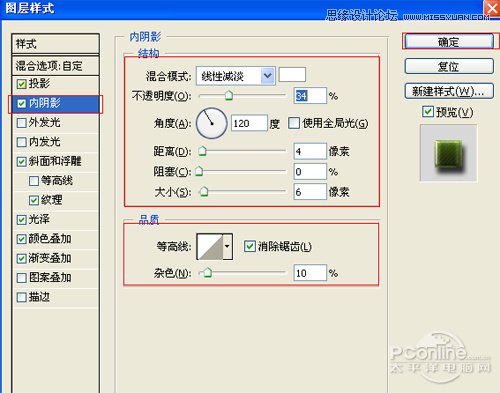Open the 斜面和浮雕 style settings
Screen dimensions: 500x393
[55, 161]
